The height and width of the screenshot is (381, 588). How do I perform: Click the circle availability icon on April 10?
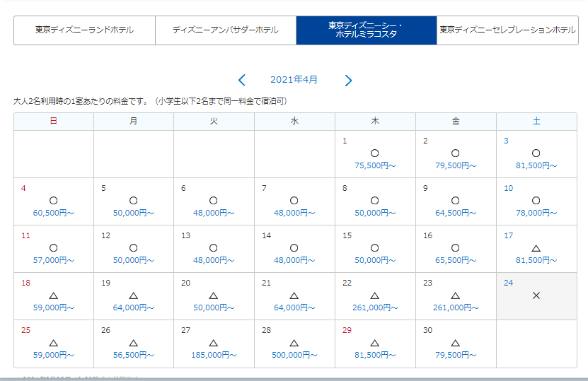click(536, 201)
